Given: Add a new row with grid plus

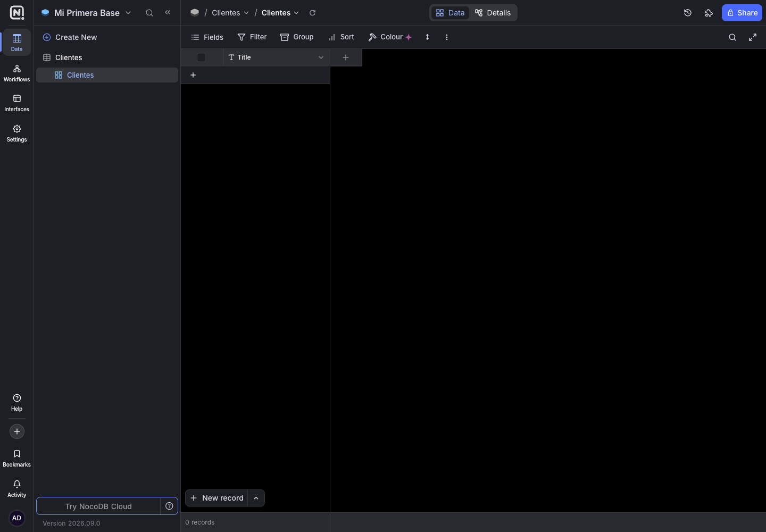Looking at the screenshot, I should [x=193, y=75].
